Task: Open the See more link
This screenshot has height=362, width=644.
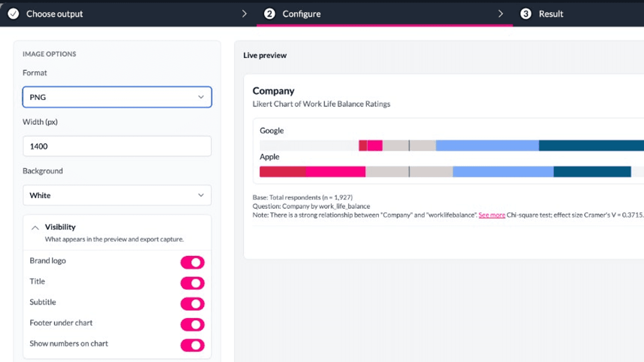Action: coord(492,215)
